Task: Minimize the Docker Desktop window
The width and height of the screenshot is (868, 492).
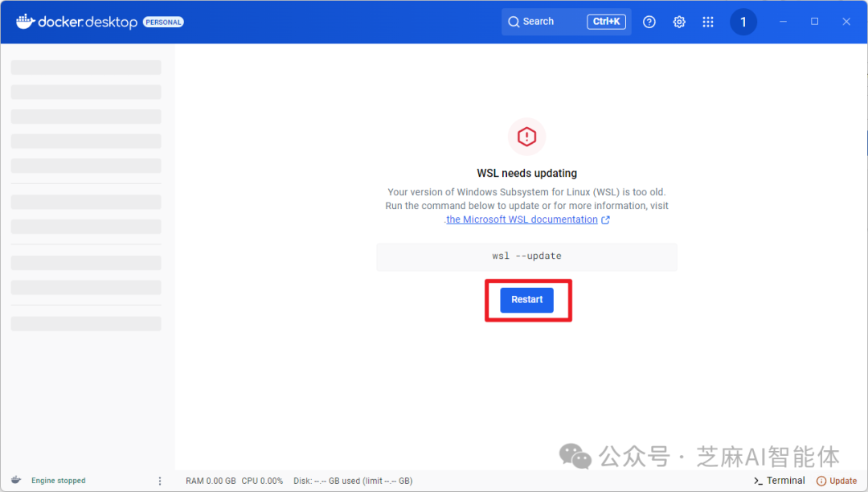Action: 784,22
